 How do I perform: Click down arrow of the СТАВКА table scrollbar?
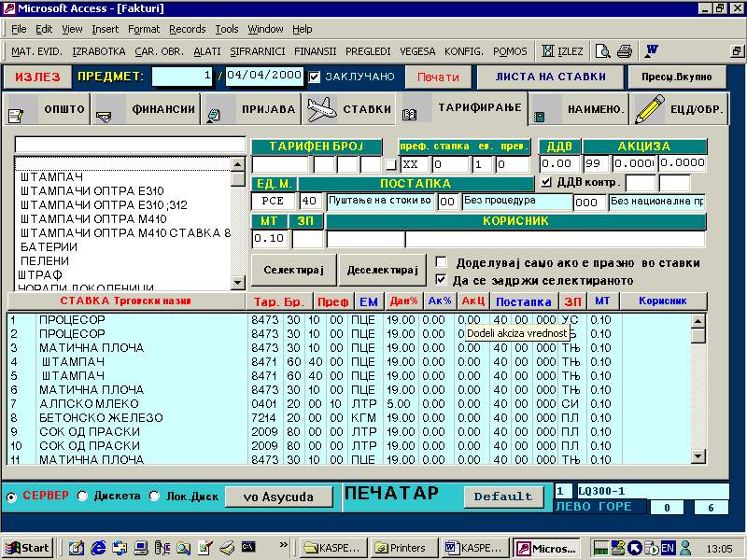[x=698, y=455]
